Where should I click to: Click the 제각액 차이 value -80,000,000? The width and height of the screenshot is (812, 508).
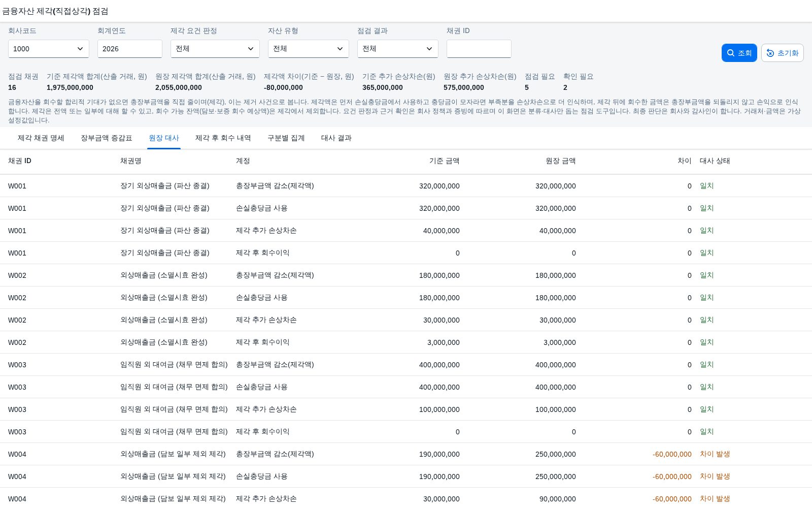(x=283, y=87)
